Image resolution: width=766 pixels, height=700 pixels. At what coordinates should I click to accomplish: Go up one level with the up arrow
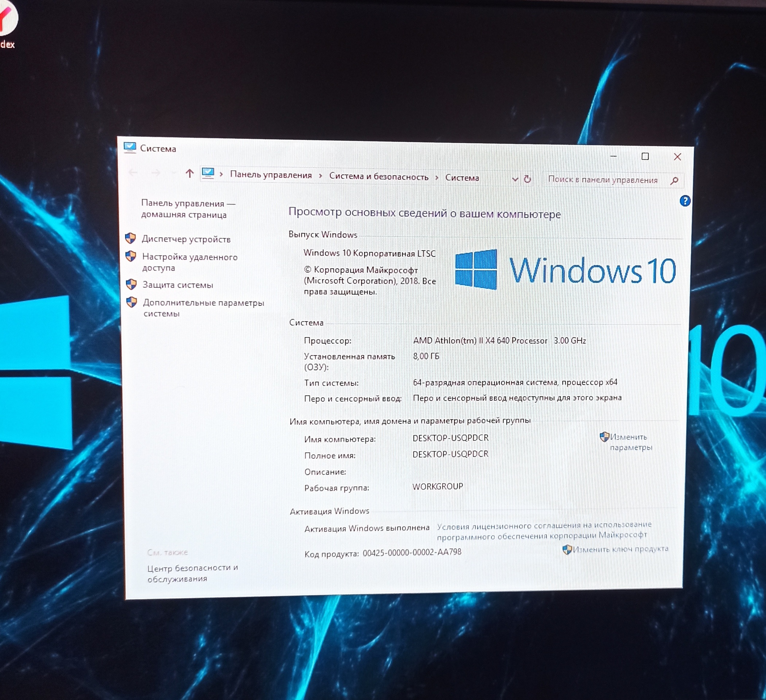coord(189,174)
